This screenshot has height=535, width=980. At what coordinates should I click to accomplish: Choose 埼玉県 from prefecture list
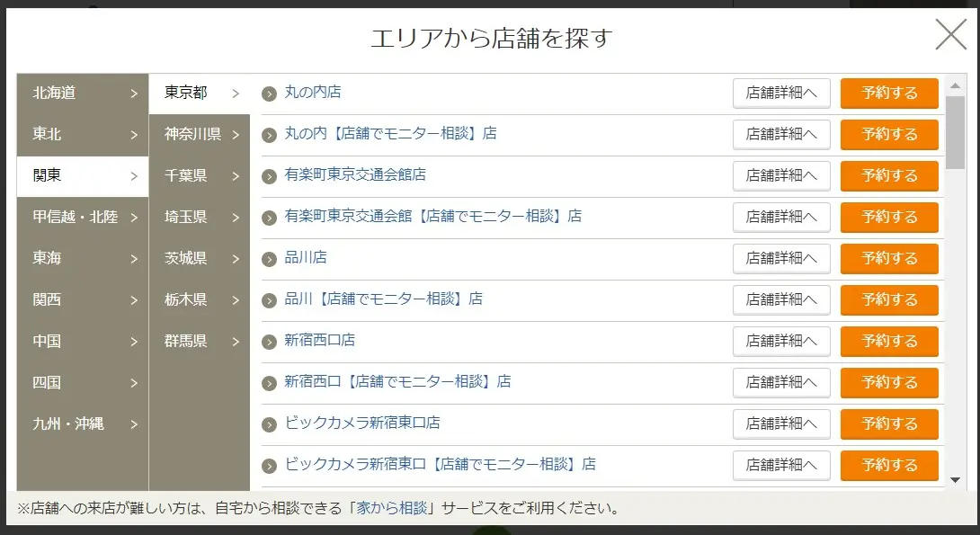200,218
